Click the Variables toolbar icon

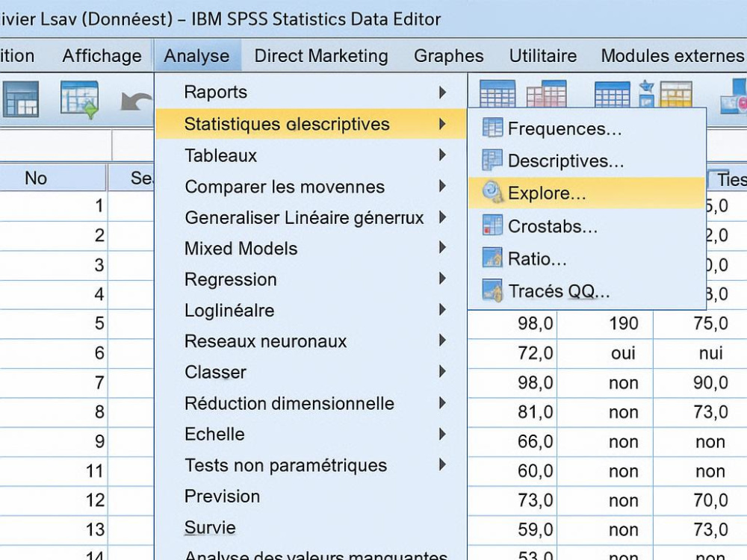coord(497,95)
